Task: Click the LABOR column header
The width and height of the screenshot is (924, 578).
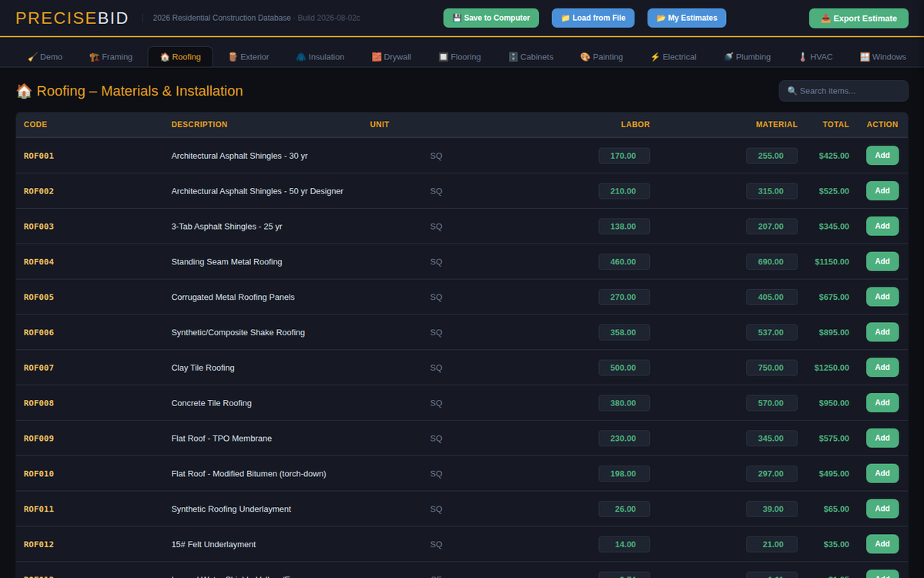Action: click(x=635, y=125)
